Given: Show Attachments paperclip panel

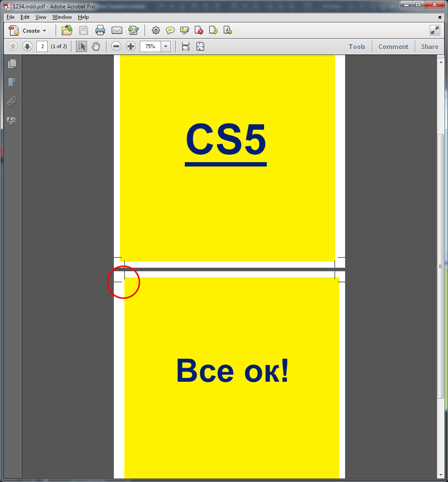Looking at the screenshot, I should click(x=12, y=102).
